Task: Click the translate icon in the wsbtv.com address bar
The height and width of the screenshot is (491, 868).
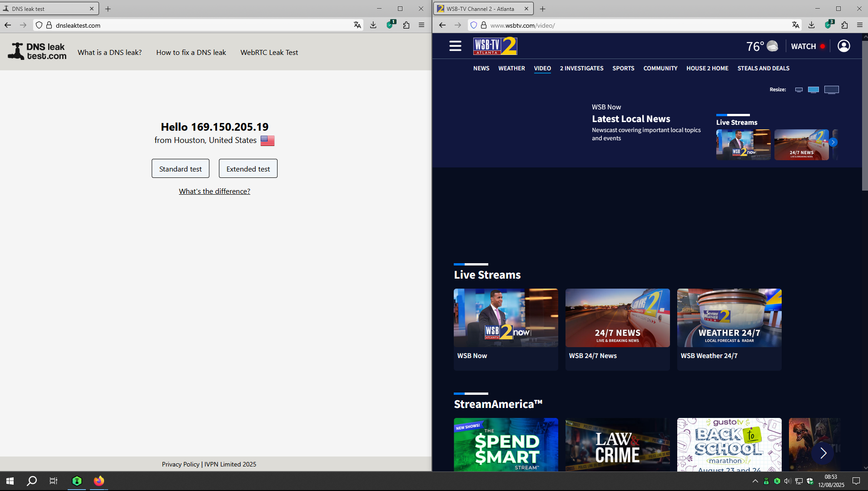Action: pos(796,25)
